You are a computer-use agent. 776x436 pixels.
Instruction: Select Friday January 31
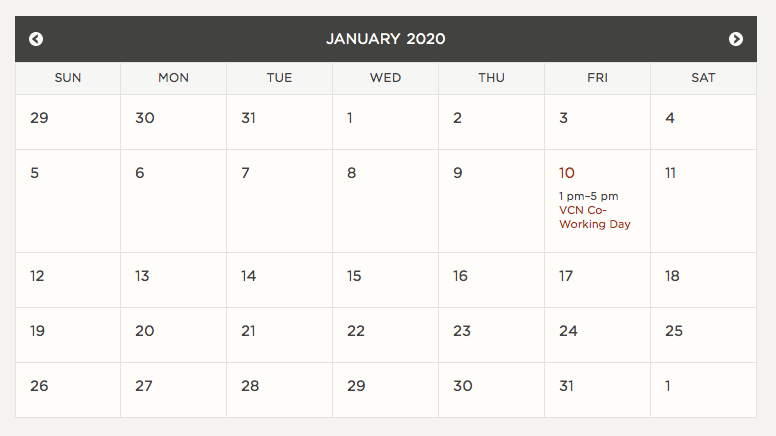(567, 386)
